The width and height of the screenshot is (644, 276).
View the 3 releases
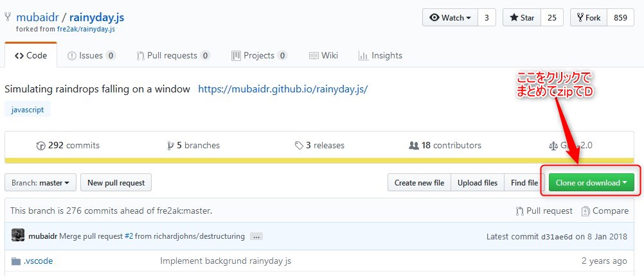(x=319, y=145)
